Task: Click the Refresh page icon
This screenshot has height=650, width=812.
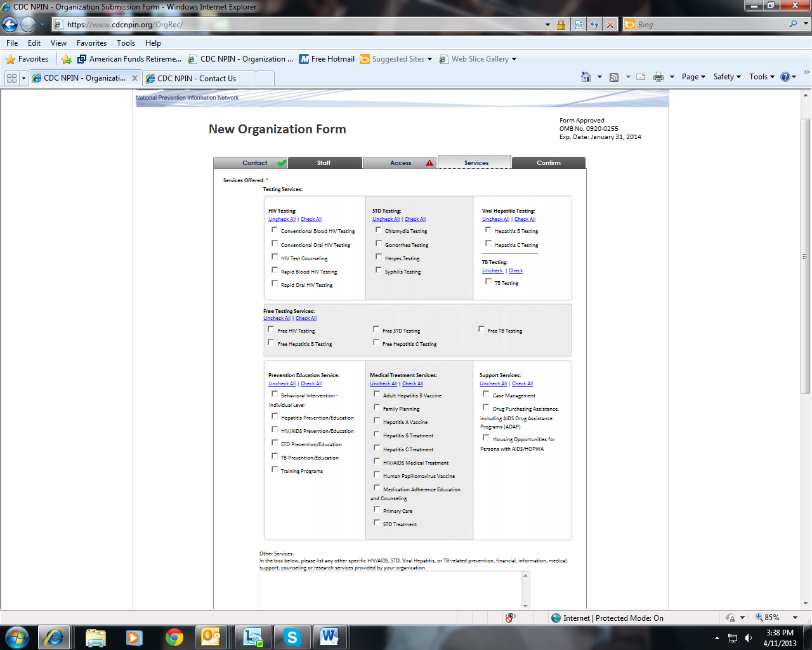Action: [x=594, y=25]
